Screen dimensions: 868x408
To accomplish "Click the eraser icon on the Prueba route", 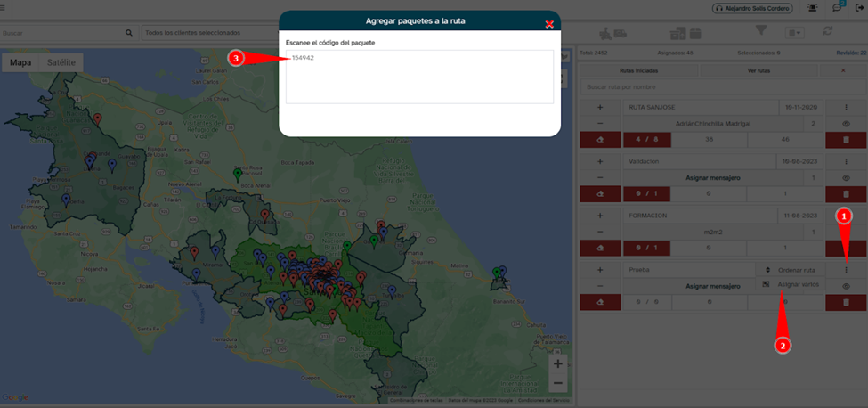I will tap(600, 302).
